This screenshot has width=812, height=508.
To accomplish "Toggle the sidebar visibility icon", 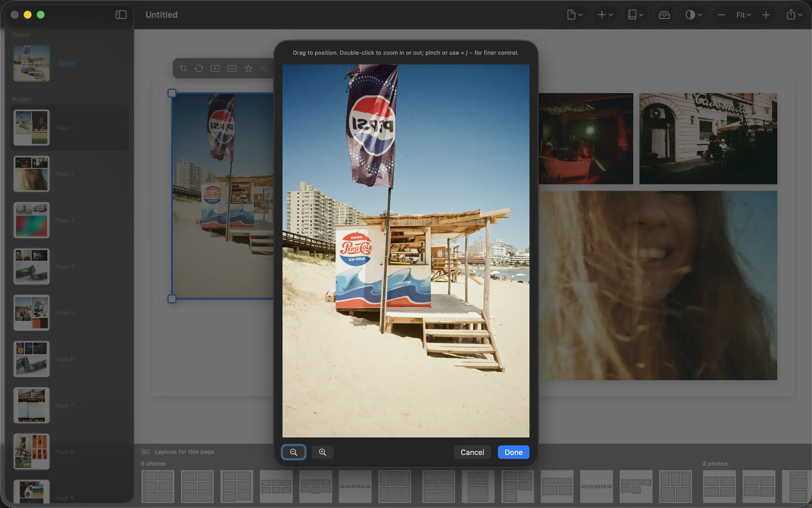I will coord(121,15).
